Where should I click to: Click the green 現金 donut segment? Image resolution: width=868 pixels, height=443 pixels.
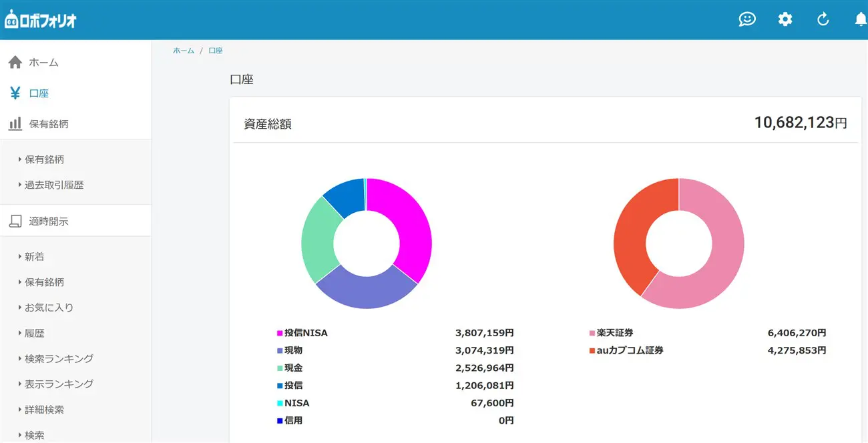click(x=318, y=239)
